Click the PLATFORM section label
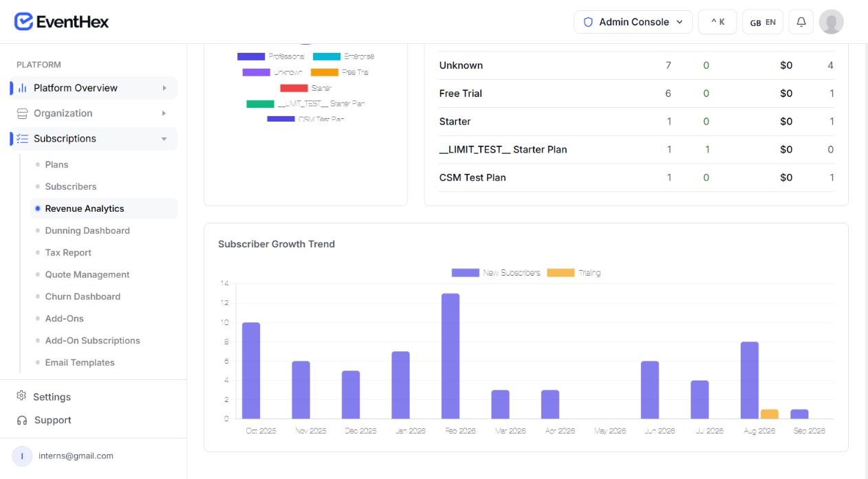The image size is (868, 479). pyautogui.click(x=39, y=65)
